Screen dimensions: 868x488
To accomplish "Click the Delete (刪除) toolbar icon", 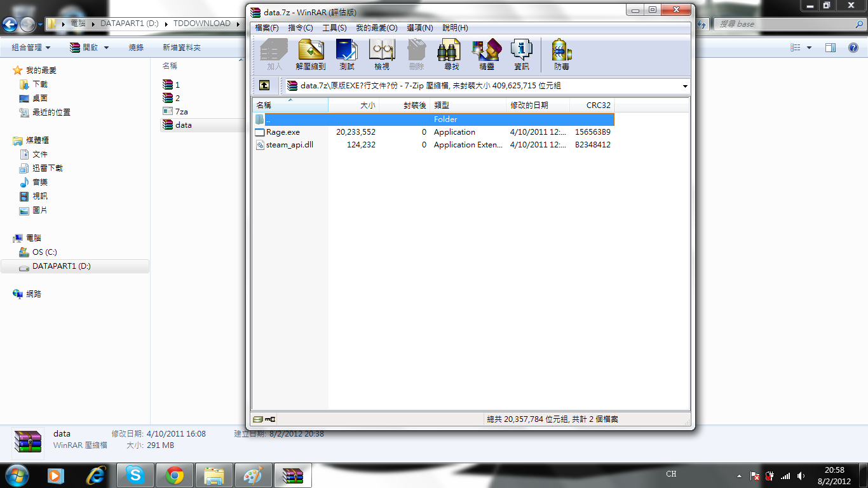I will coord(417,55).
